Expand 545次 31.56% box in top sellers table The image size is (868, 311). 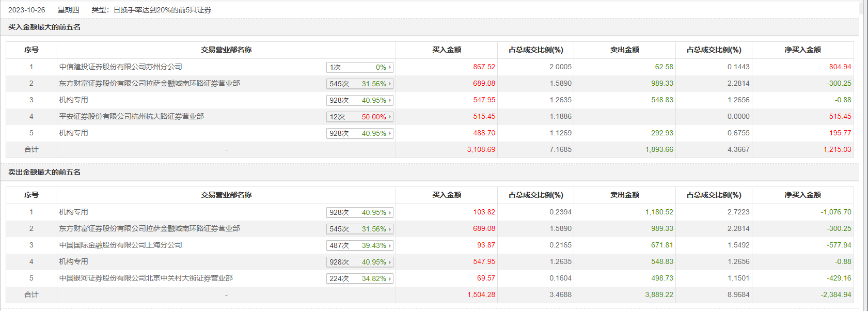click(x=360, y=229)
